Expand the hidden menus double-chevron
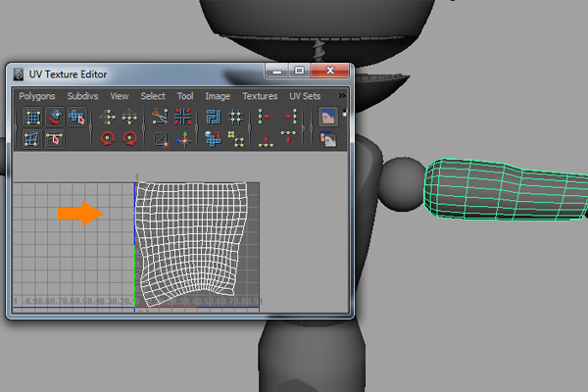This screenshot has height=392, width=588. pos(342,96)
